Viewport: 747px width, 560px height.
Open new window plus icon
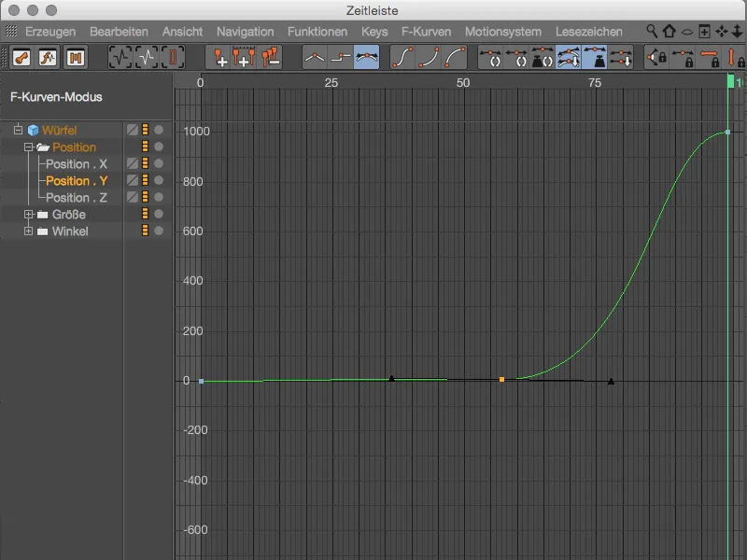point(704,32)
